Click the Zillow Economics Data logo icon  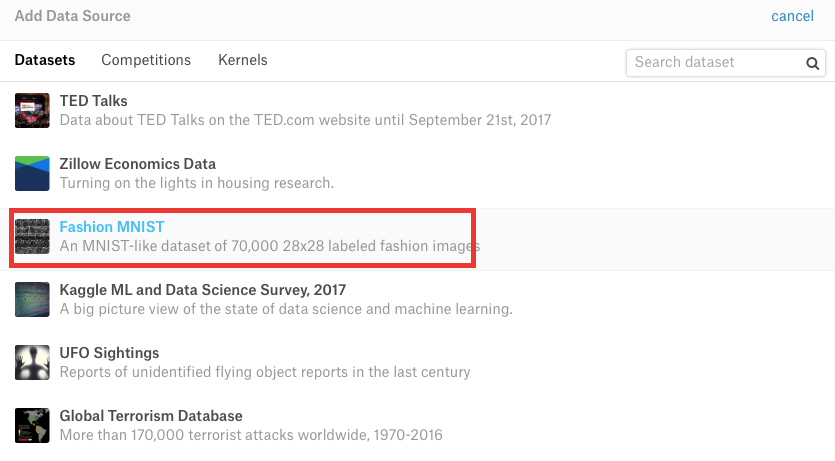32,174
